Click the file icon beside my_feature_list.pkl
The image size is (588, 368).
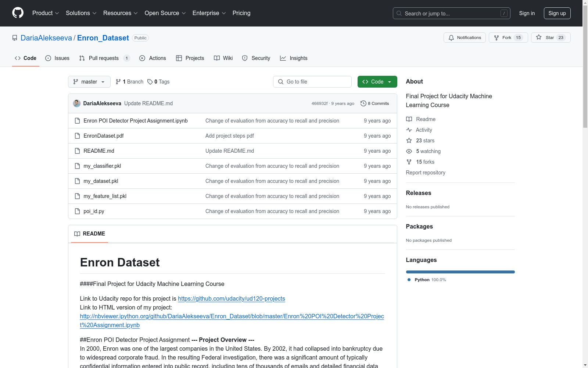(77, 196)
